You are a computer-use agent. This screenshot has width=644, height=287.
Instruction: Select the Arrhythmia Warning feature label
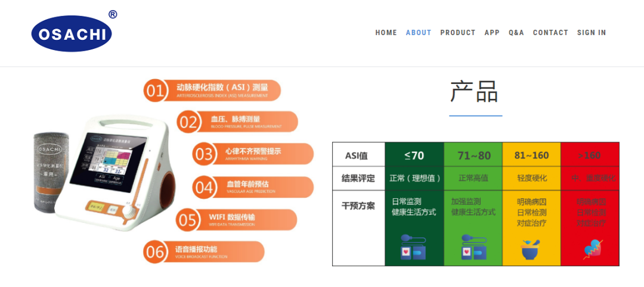(x=253, y=154)
